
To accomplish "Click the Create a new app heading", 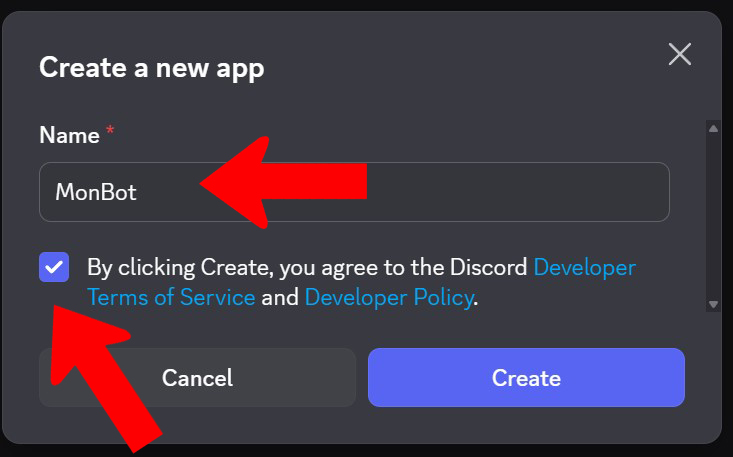I will tap(151, 68).
